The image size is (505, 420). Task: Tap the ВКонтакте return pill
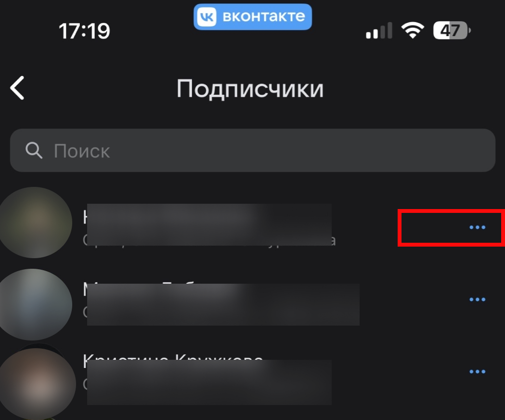(x=252, y=17)
